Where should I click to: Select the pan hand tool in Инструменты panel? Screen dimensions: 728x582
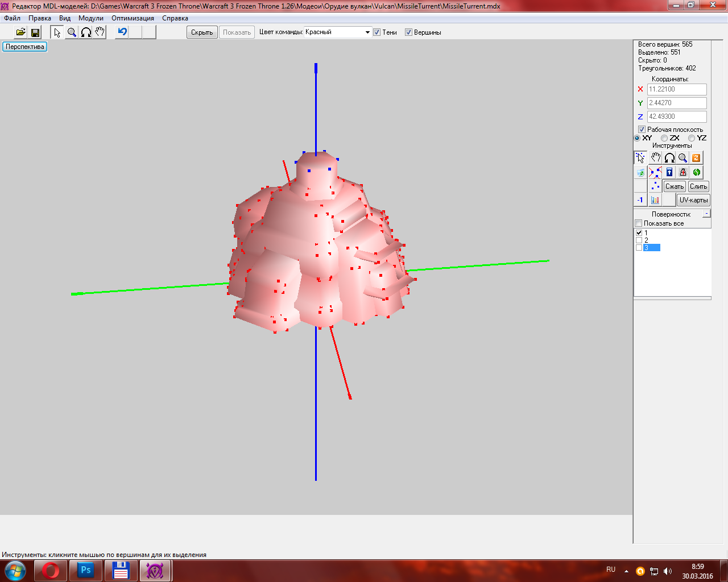point(656,158)
